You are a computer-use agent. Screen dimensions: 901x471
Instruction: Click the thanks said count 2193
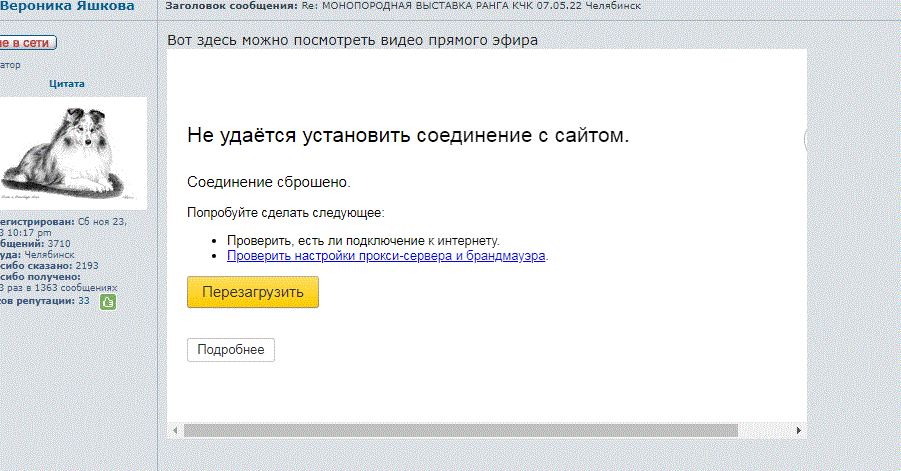[87, 266]
